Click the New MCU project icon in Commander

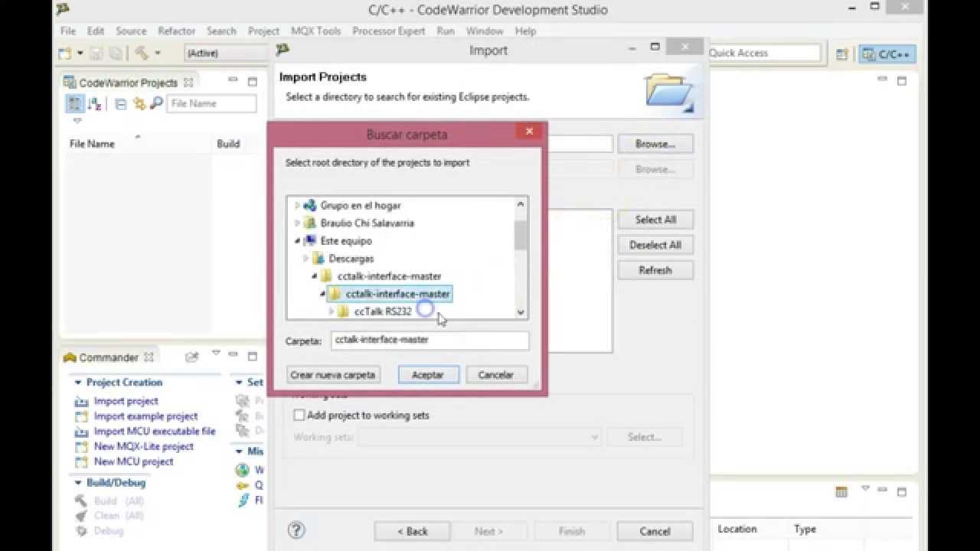tap(81, 461)
